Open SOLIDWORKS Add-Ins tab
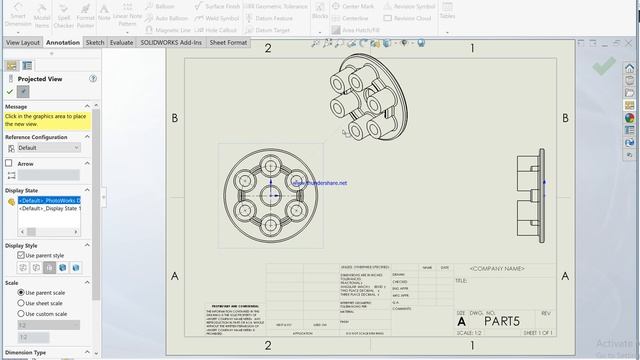Screen dimensions: 640x360 (x=171, y=42)
